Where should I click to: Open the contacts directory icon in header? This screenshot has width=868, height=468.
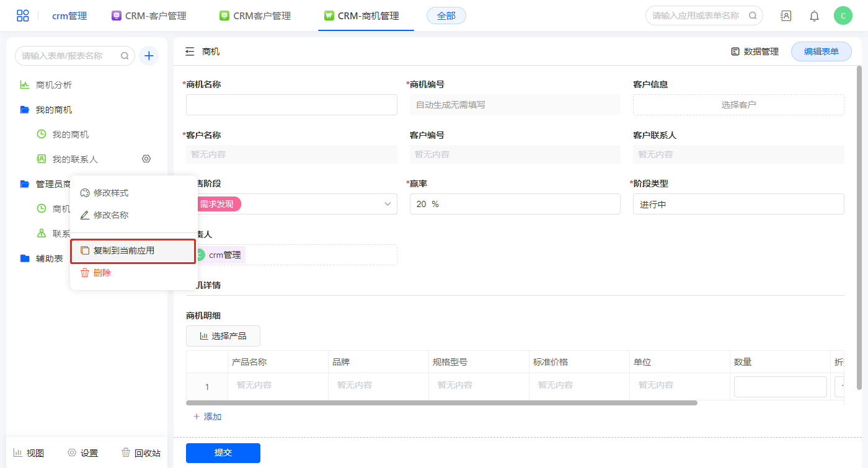pyautogui.click(x=786, y=16)
